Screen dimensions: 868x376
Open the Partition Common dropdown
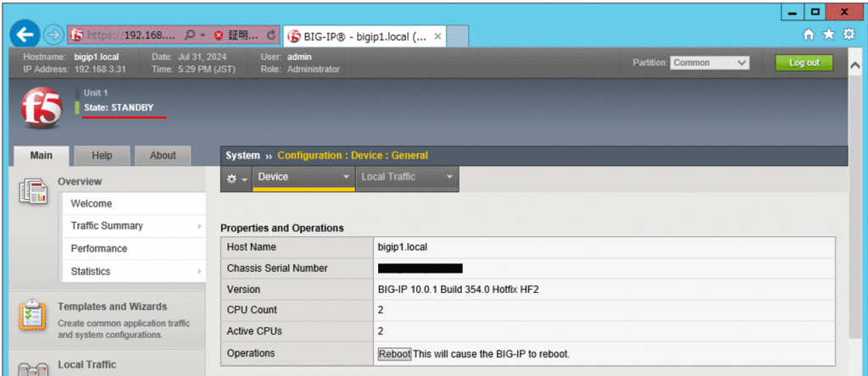click(x=709, y=63)
